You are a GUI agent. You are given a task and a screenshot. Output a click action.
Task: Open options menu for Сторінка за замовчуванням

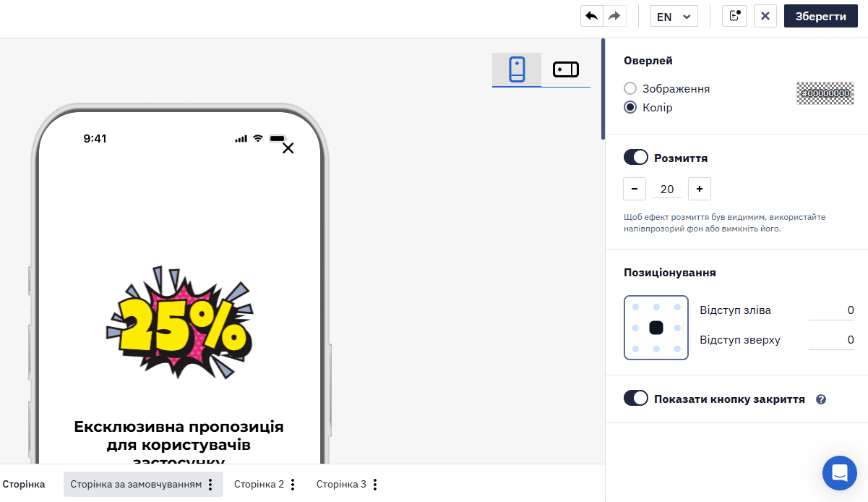[210, 485]
